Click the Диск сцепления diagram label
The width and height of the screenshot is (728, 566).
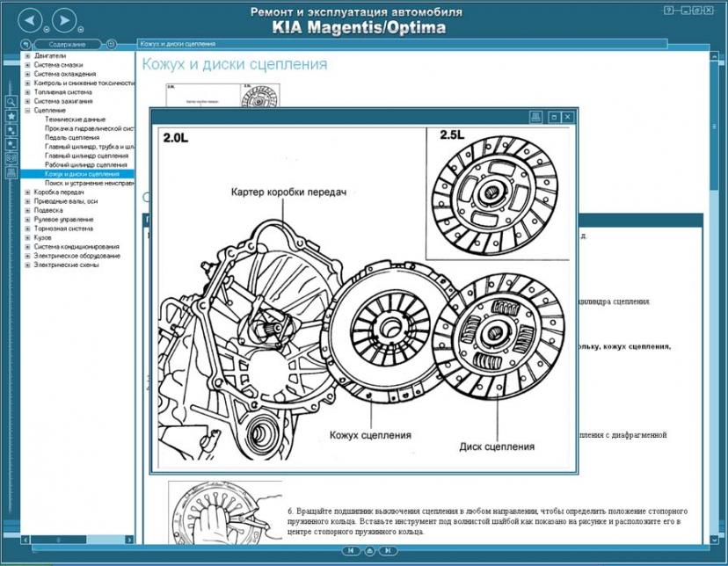click(497, 446)
